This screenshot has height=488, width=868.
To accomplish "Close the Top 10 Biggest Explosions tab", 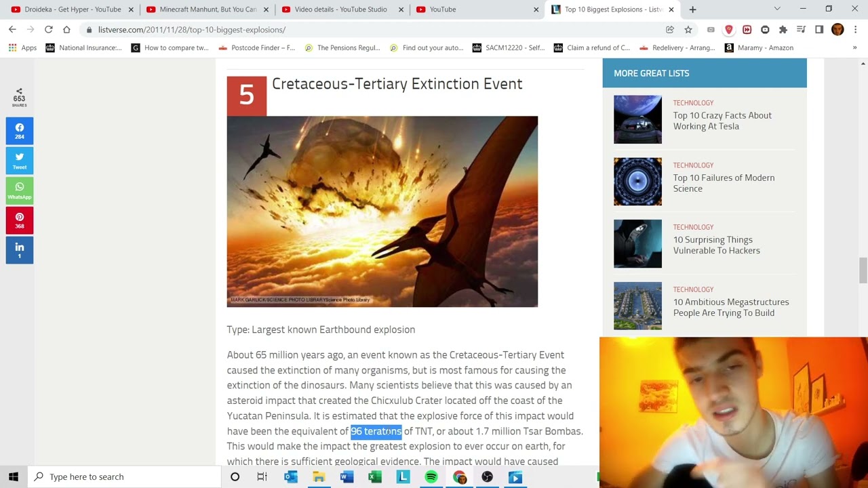I will point(671,9).
